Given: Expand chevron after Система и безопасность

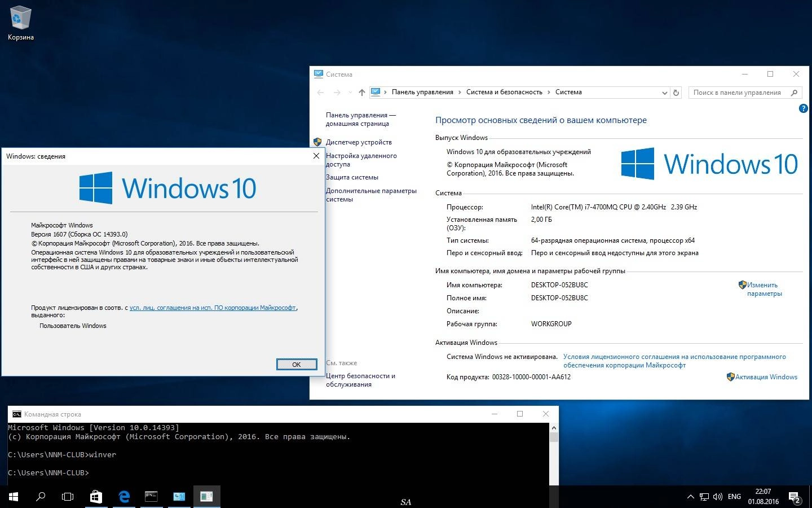Looking at the screenshot, I should (x=549, y=92).
